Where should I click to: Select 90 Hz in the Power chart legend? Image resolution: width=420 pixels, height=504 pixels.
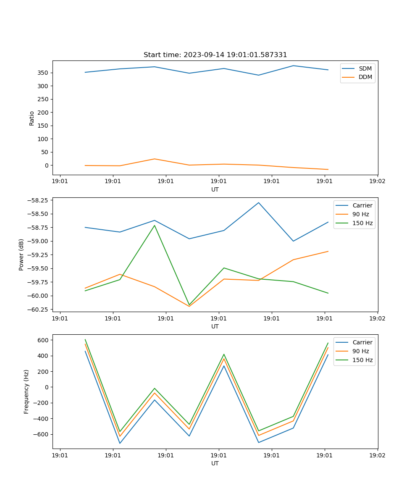click(x=360, y=214)
